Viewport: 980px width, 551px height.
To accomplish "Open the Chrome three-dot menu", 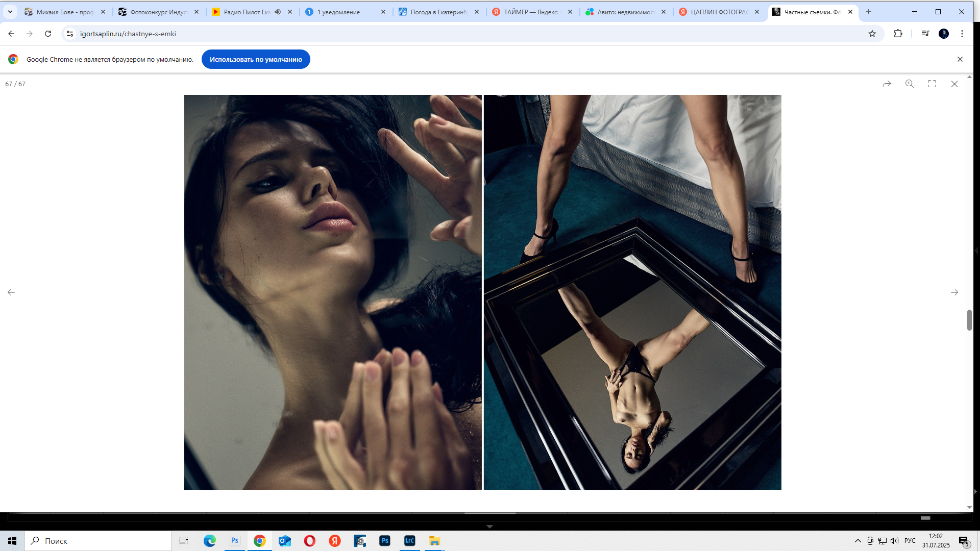I will click(x=962, y=34).
